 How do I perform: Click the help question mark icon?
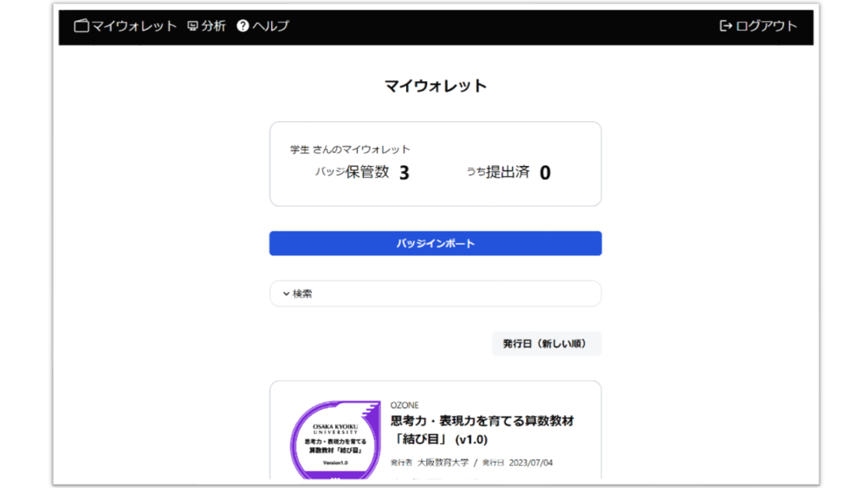[242, 26]
